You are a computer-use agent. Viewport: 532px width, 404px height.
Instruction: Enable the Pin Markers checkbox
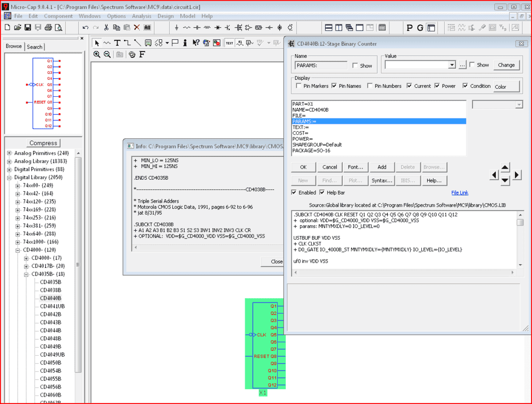(x=298, y=86)
